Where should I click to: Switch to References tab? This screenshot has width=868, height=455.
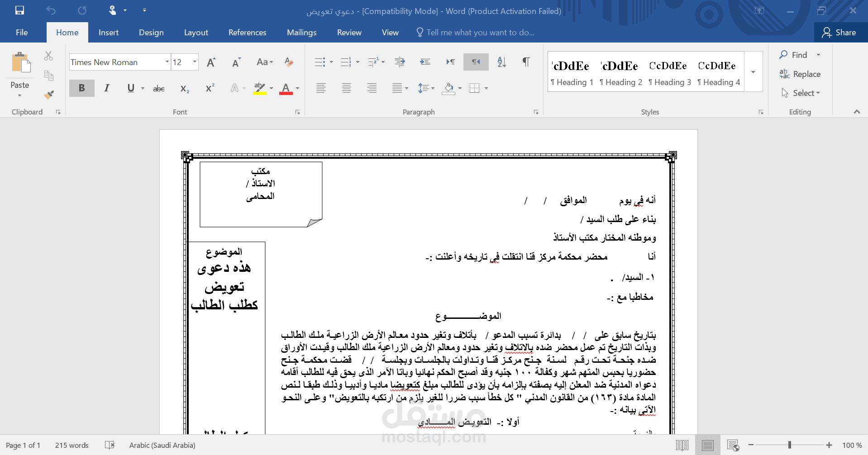247,33
